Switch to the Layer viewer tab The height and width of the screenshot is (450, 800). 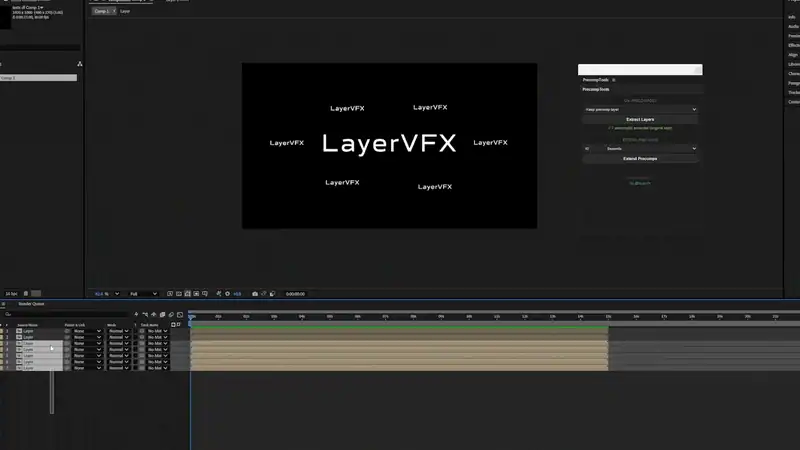[125, 11]
